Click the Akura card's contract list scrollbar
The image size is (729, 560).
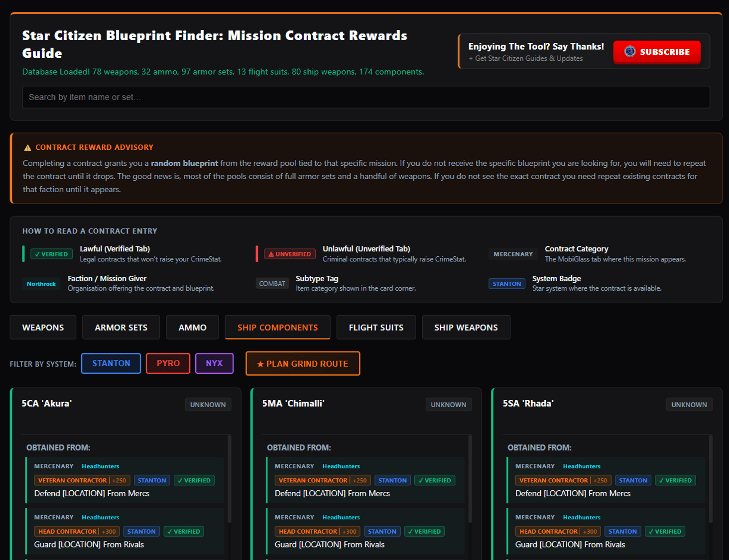click(x=230, y=479)
